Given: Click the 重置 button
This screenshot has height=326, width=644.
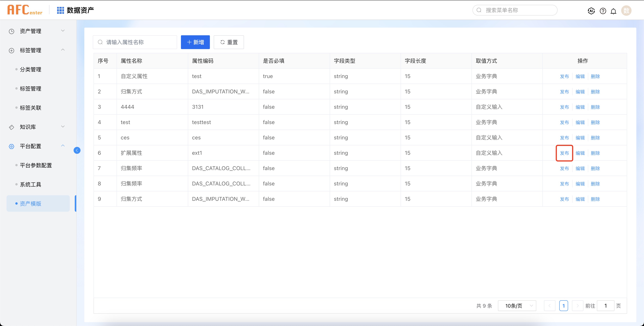Looking at the screenshot, I should pos(229,42).
